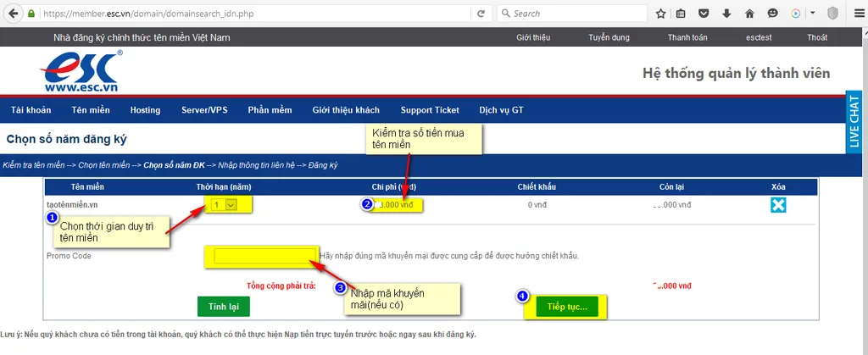Open the Support Ticket menu item
Viewport: 868px width, 355px height.
click(430, 110)
